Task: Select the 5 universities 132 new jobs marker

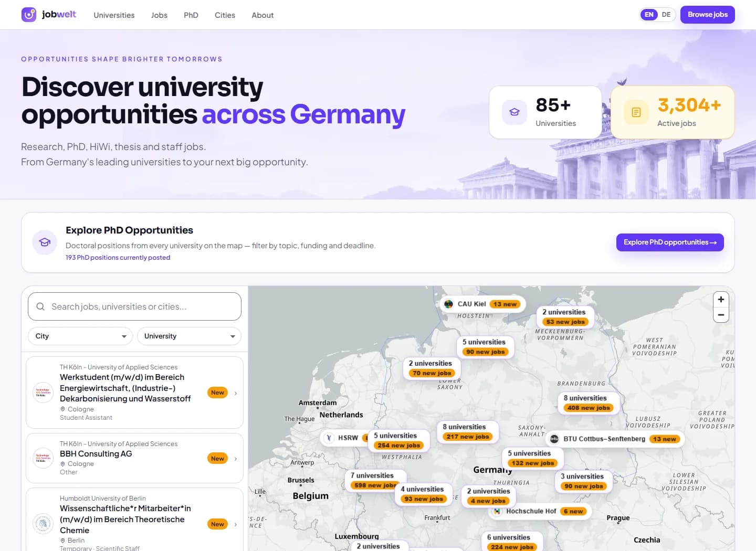Action: click(x=533, y=458)
